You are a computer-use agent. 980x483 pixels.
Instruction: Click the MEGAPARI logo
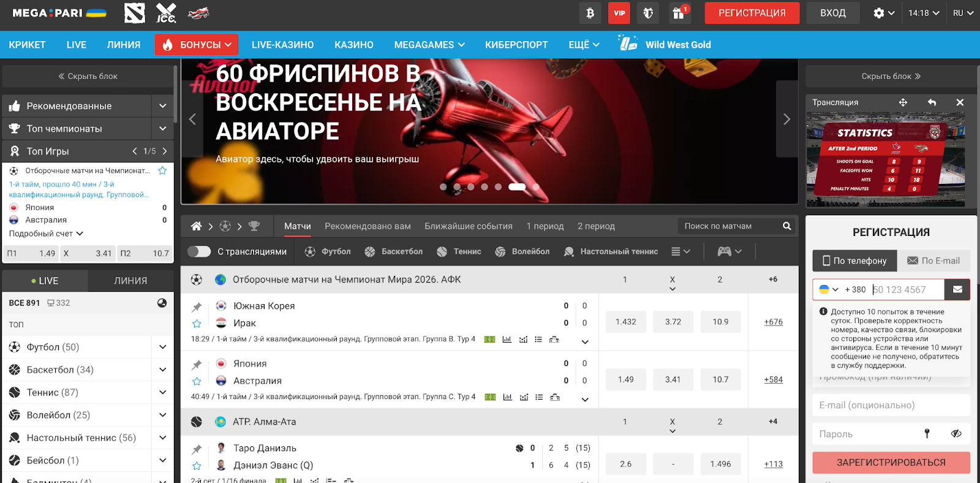click(x=59, y=13)
